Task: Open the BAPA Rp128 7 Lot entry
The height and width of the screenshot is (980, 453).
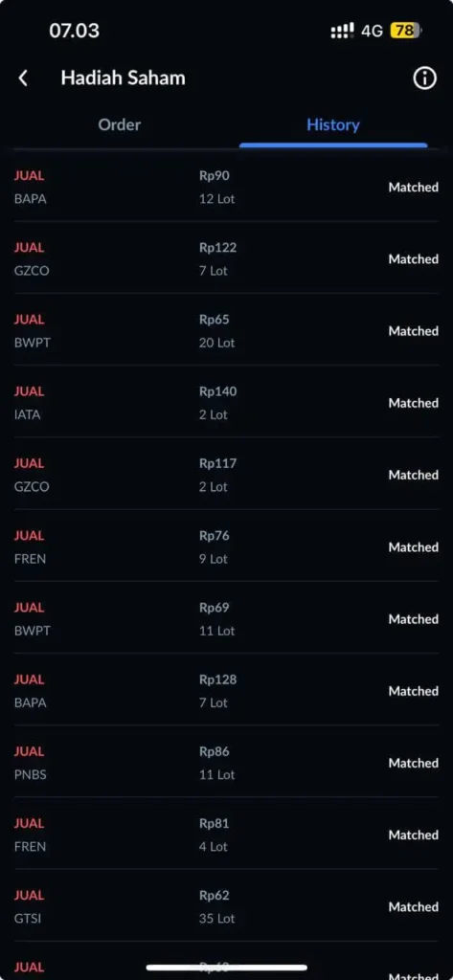Action: tap(226, 691)
